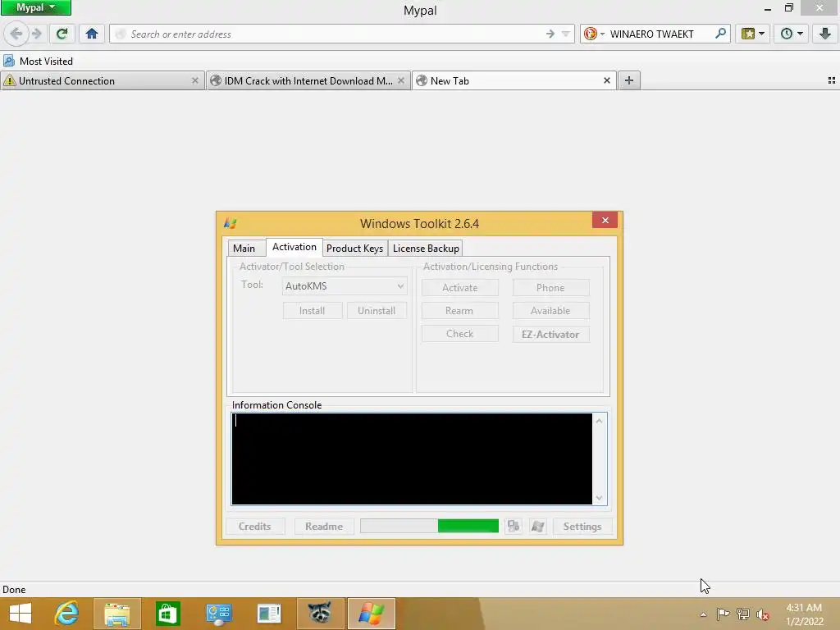Click the muted volume tray icon
The image size is (840, 630).
pos(762,614)
